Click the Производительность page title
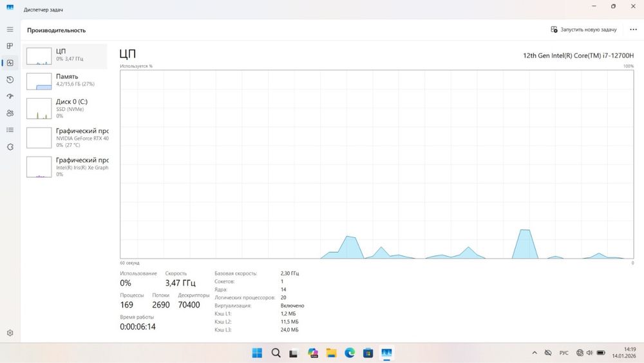This screenshot has height=363, width=644. (x=56, y=30)
